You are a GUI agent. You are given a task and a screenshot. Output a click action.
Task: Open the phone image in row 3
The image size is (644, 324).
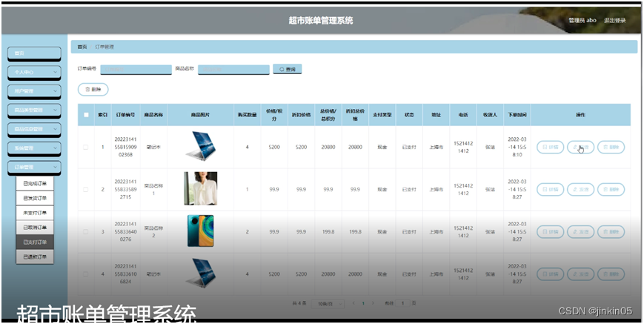(x=200, y=231)
